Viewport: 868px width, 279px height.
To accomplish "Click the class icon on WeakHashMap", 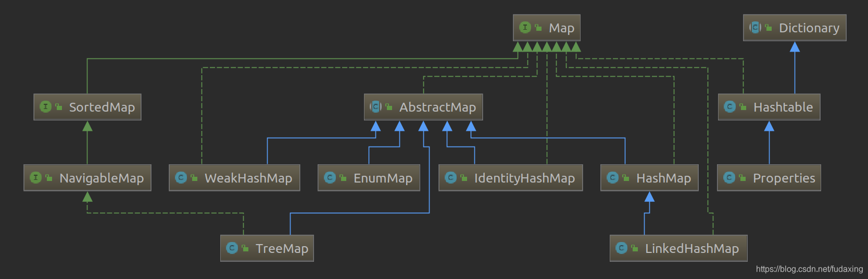I will coord(181,177).
